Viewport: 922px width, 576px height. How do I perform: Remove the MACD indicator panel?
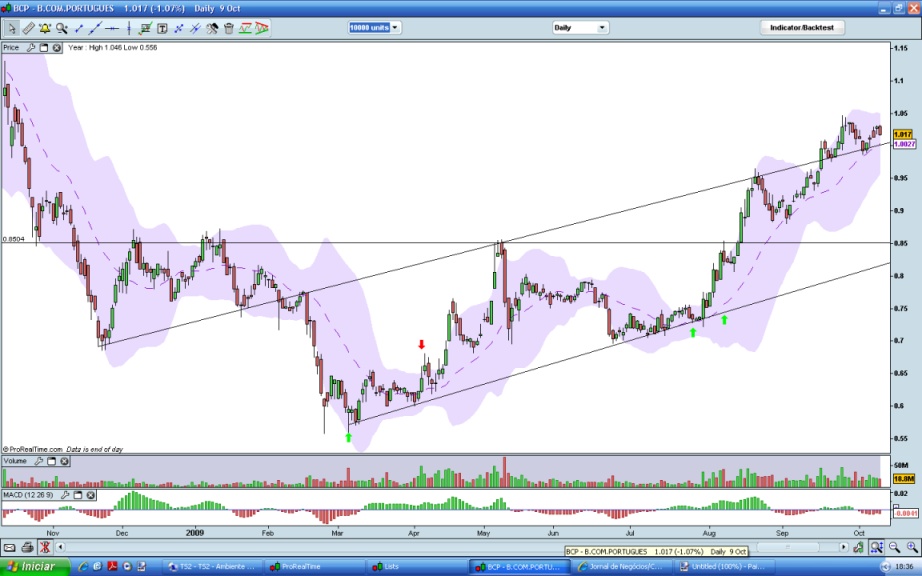point(91,495)
